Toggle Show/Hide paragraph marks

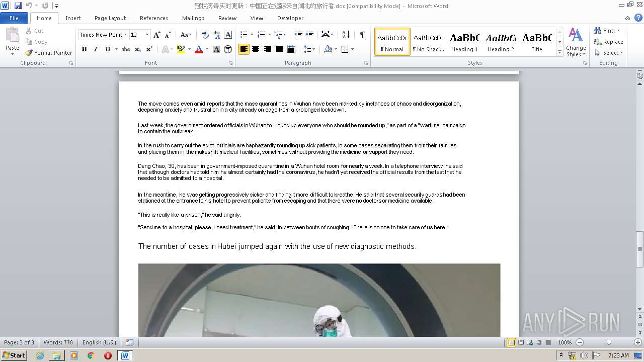coord(362,35)
